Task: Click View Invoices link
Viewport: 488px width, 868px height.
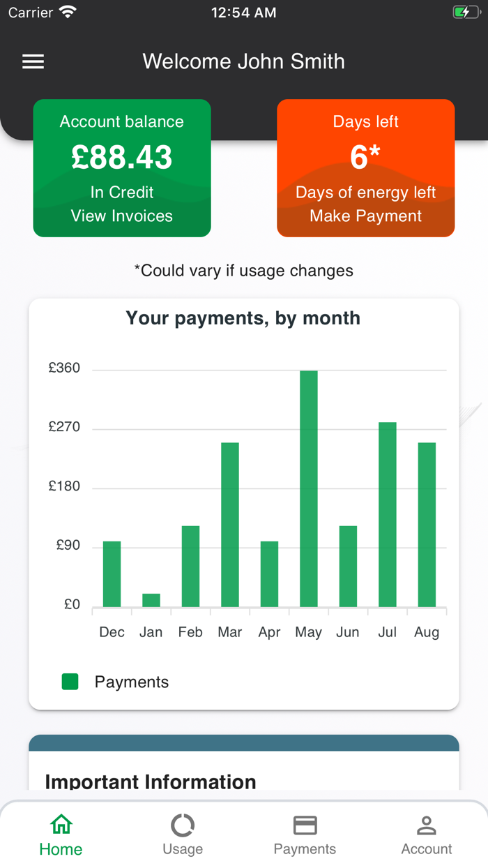Action: click(x=122, y=216)
